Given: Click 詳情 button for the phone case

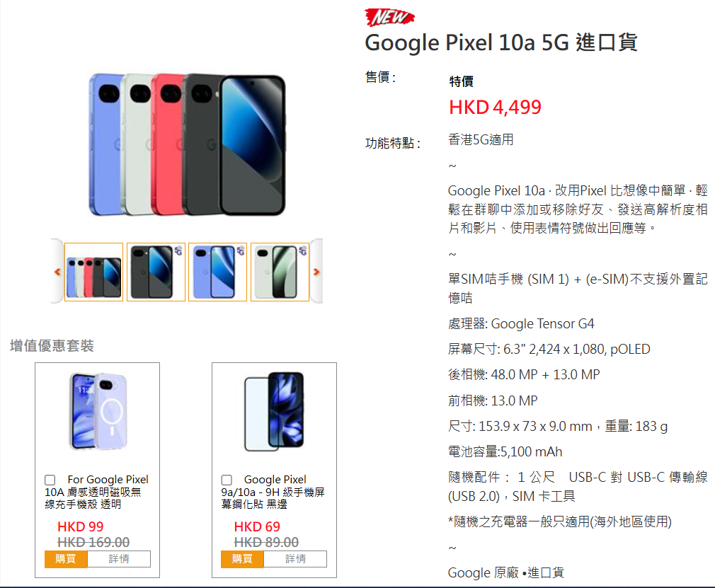Looking at the screenshot, I should pyautogui.click(x=119, y=559).
